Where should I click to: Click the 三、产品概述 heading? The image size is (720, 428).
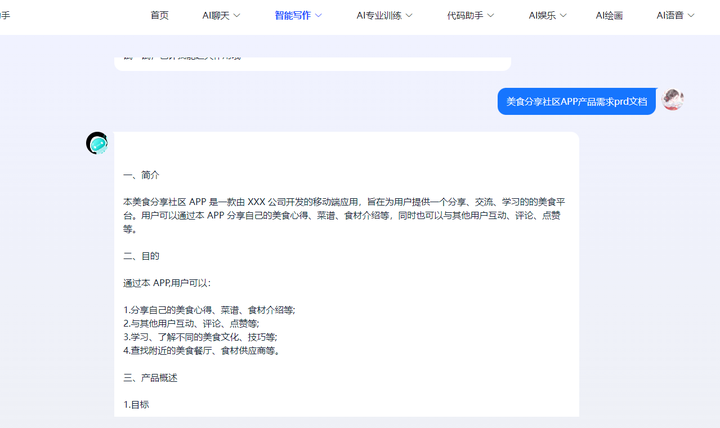[x=150, y=378]
